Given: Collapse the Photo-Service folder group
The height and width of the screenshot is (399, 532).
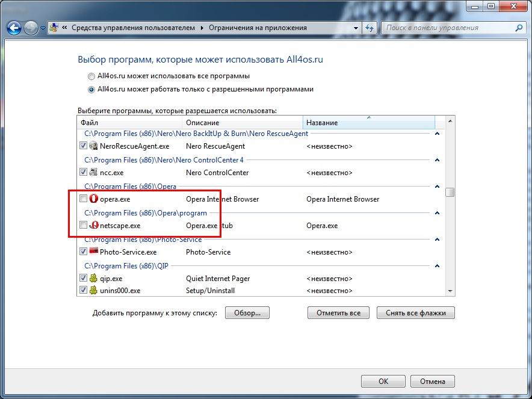Looking at the screenshot, I should pyautogui.click(x=437, y=239).
